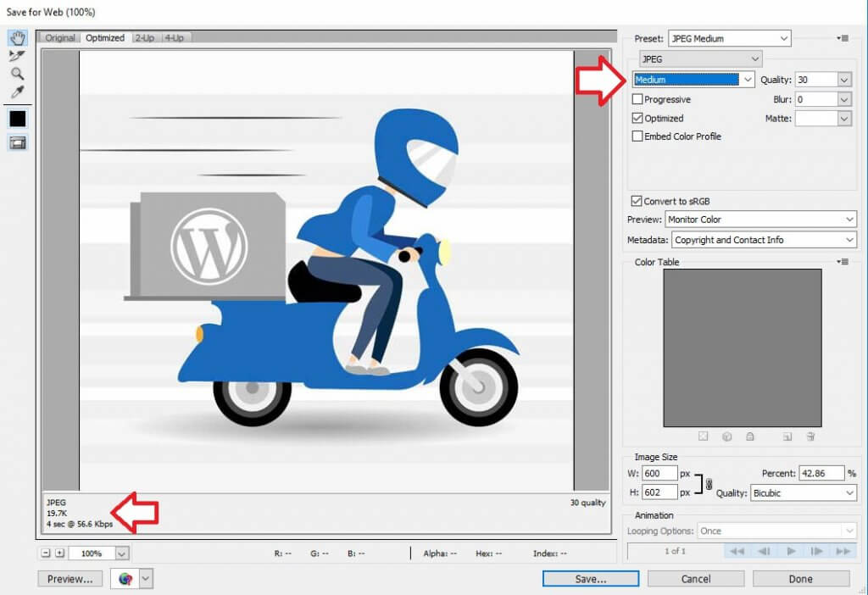Click the new color icon in Color Table
Image resolution: width=868 pixels, height=595 pixels.
(x=787, y=437)
